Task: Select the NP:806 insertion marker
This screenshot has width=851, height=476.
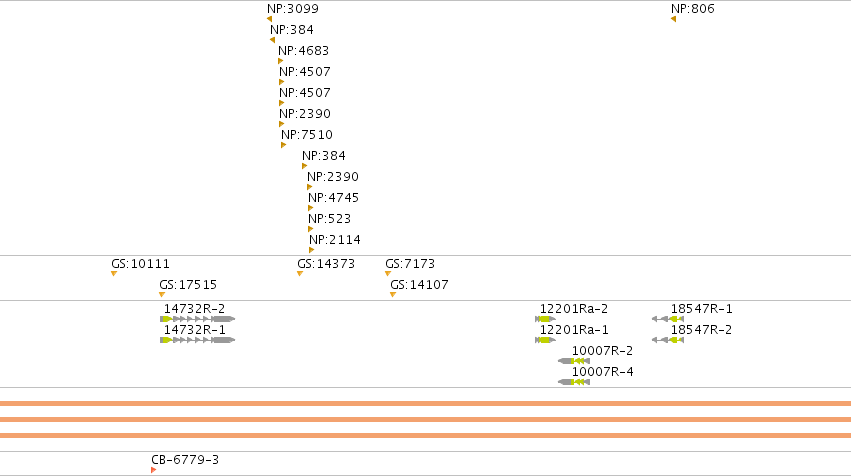Action: point(674,20)
